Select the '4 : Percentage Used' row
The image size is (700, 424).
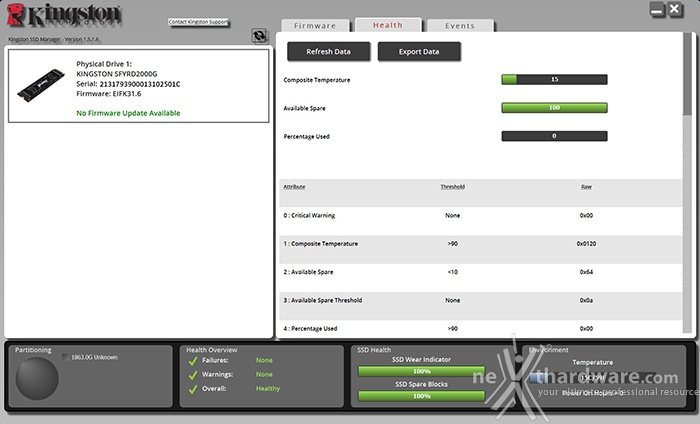click(x=481, y=329)
